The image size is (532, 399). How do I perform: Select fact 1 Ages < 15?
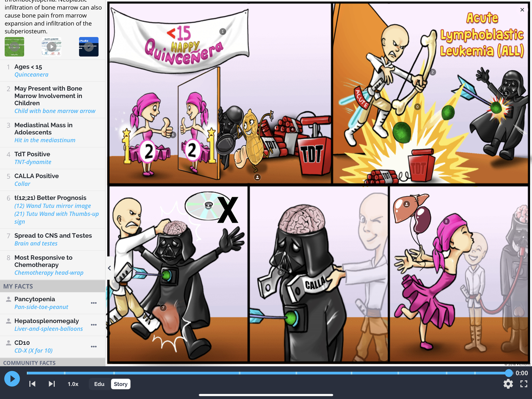(53, 71)
